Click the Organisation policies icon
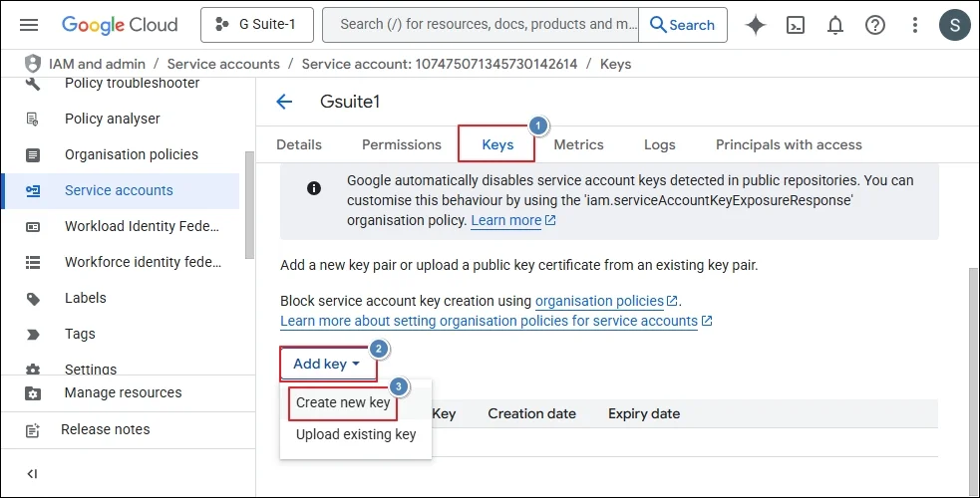The height and width of the screenshot is (498, 980). pos(33,154)
